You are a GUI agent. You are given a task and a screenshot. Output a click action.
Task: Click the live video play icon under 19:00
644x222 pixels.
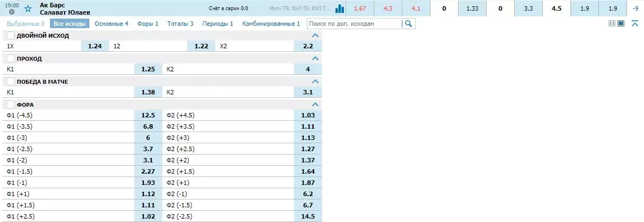12,12
